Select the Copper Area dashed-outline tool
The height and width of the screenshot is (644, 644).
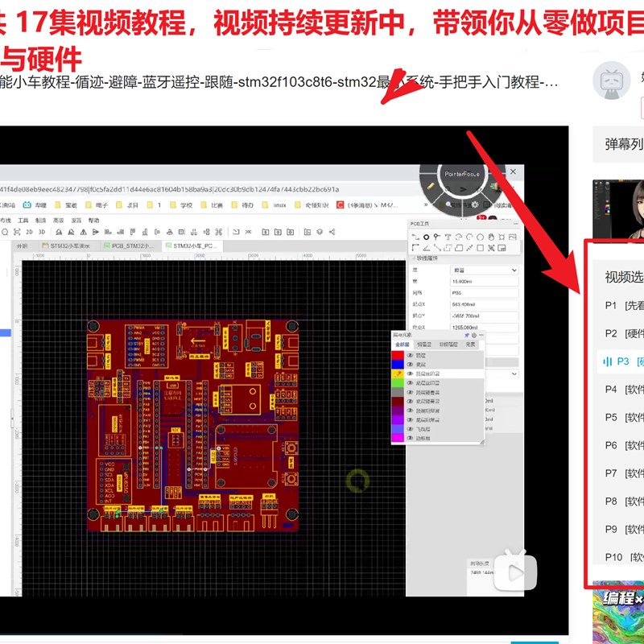pos(448,248)
